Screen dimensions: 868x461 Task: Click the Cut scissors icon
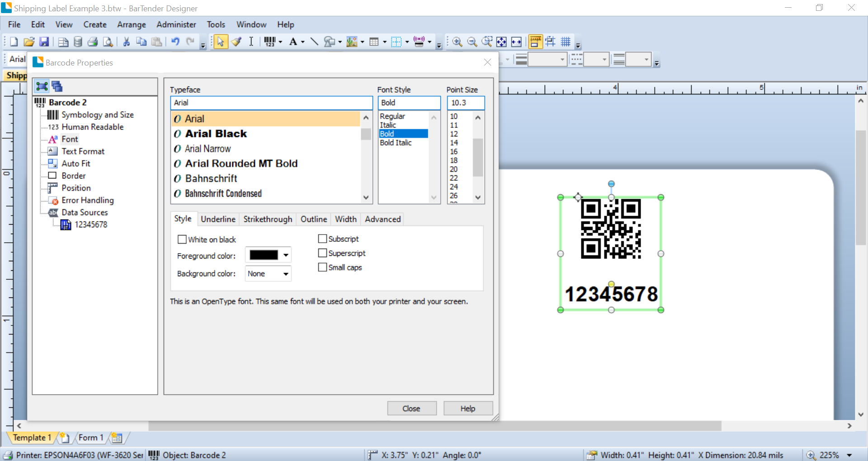(127, 42)
